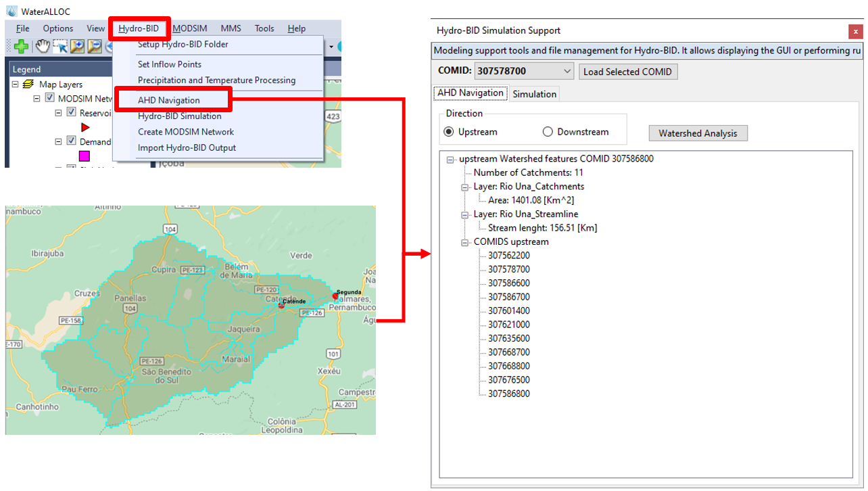Click the Load Selected COMID button
Screen dimensions: 868x491
(627, 72)
